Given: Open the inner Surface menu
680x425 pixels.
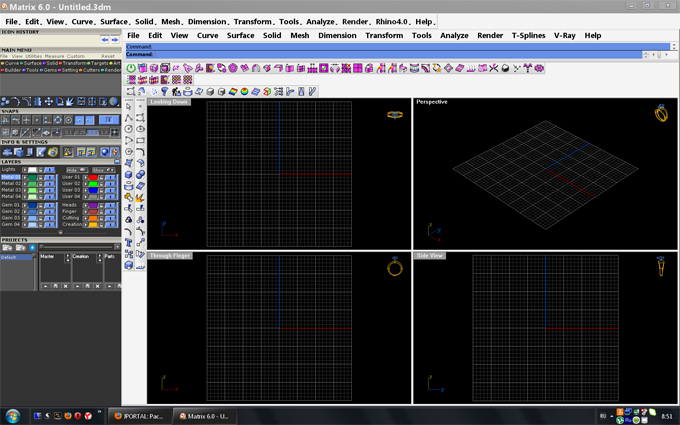Looking at the screenshot, I should [x=240, y=36].
